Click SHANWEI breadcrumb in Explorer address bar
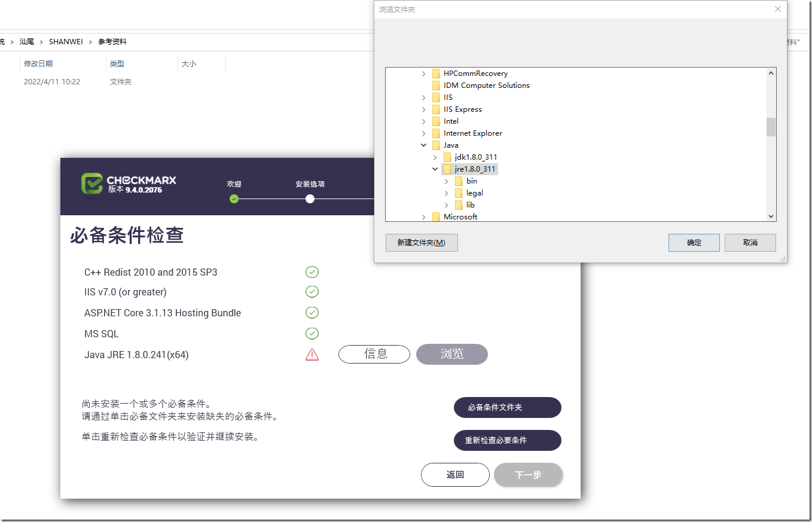812x522 pixels. 67,42
